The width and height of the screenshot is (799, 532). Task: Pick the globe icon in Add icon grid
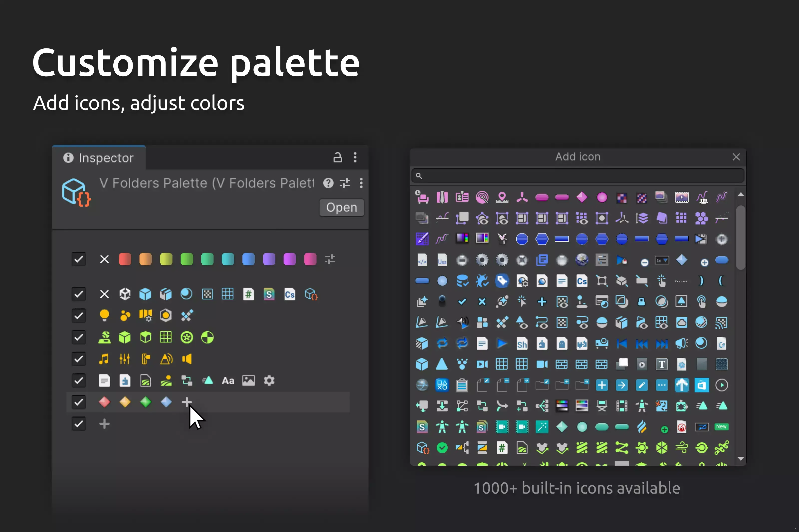click(582, 260)
